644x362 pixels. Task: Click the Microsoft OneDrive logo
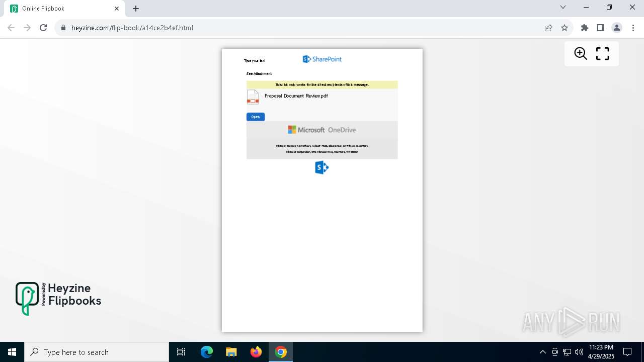[322, 130]
